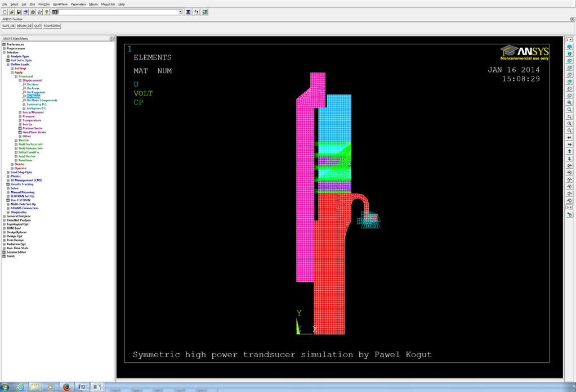
Task: Pan the model up with arrow icon
Action: 569,152
